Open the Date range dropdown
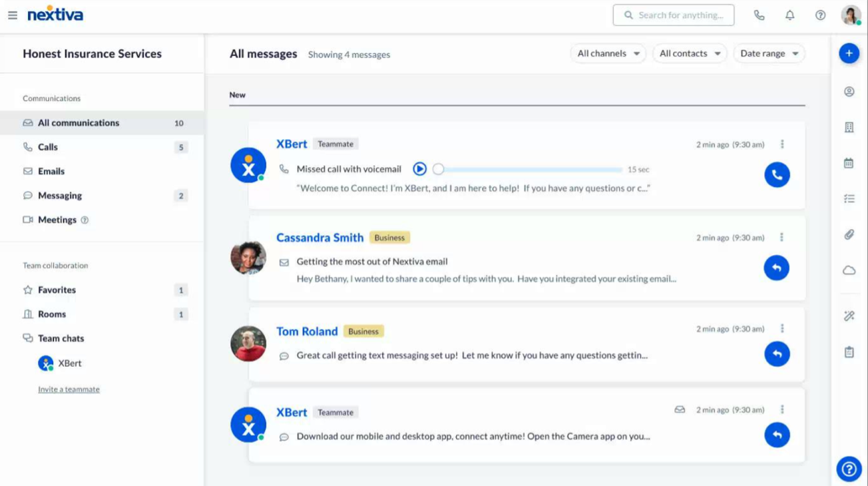Viewport: 868px width, 486px height. [x=769, y=53]
